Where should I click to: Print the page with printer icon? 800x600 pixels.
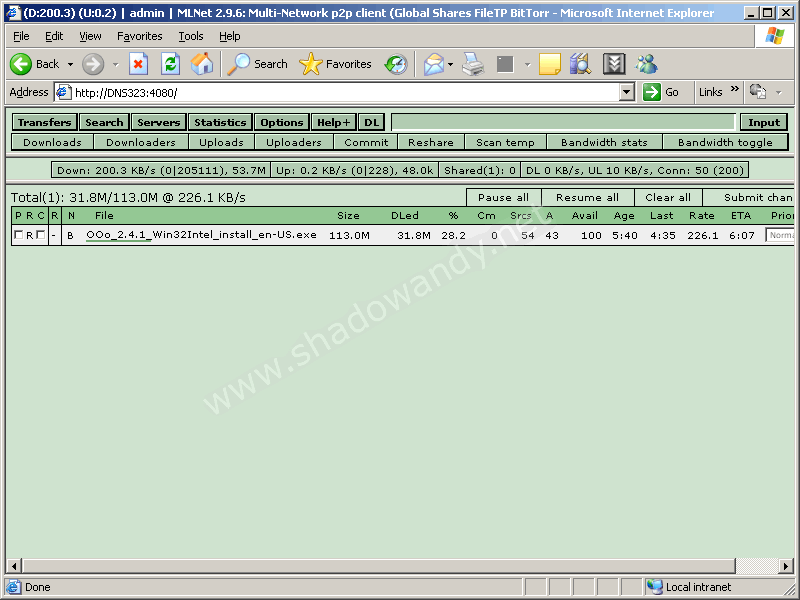[x=473, y=64]
